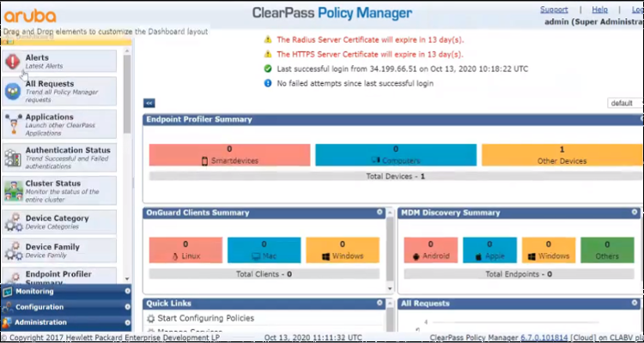Click the Windows logo in OnGuard summary
Image resolution: width=644 pixels, height=343 pixels.
click(325, 256)
